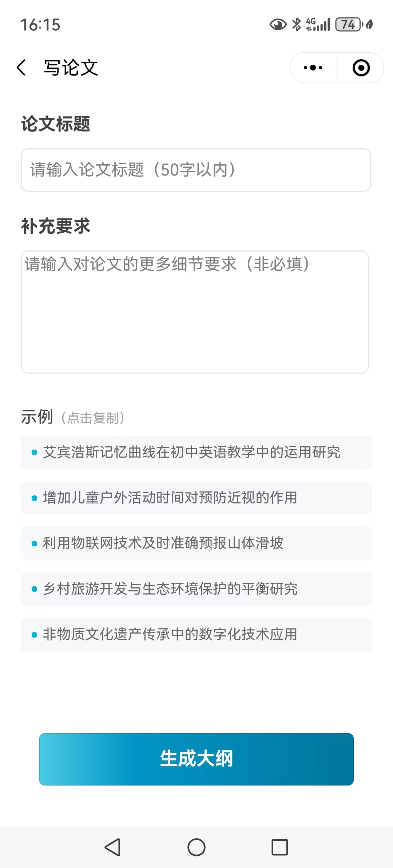Open the three-dot more menu
The height and width of the screenshot is (868, 393).
(x=313, y=68)
